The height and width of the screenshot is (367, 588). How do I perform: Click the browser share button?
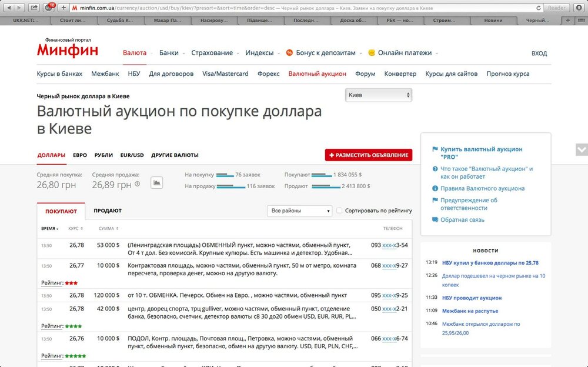click(35, 8)
